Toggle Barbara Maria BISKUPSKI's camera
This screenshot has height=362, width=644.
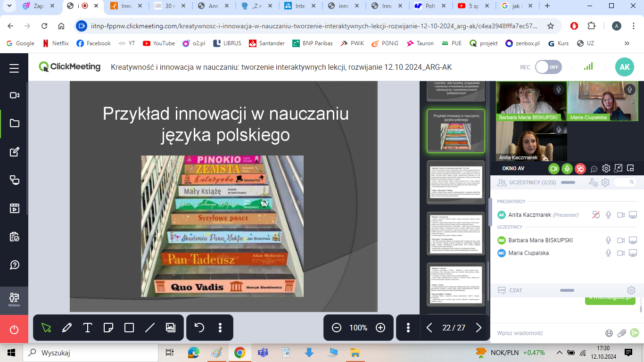point(621,240)
